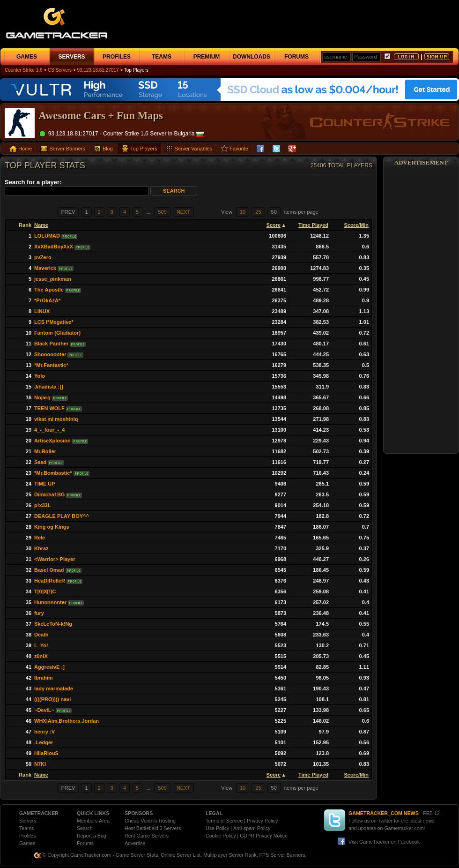Toggle the remember-me checkbox beside Password

tap(387, 56)
